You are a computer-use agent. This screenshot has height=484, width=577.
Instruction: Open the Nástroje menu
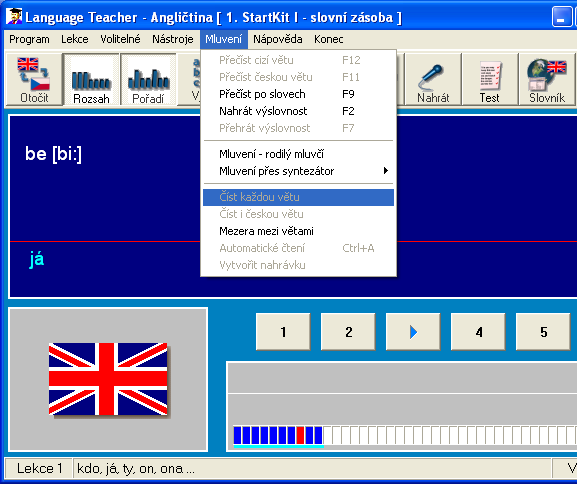173,39
